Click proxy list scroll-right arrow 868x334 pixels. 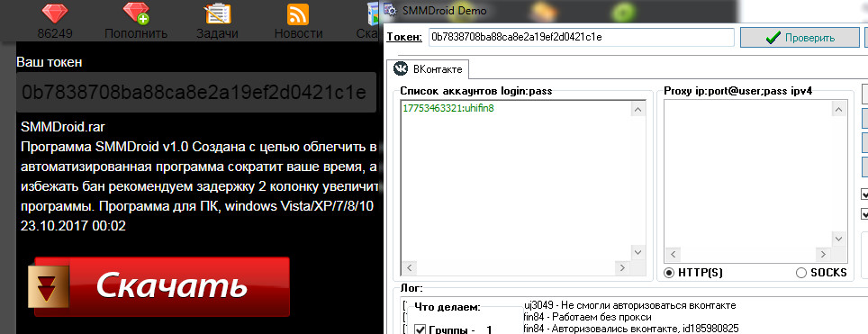[824, 254]
